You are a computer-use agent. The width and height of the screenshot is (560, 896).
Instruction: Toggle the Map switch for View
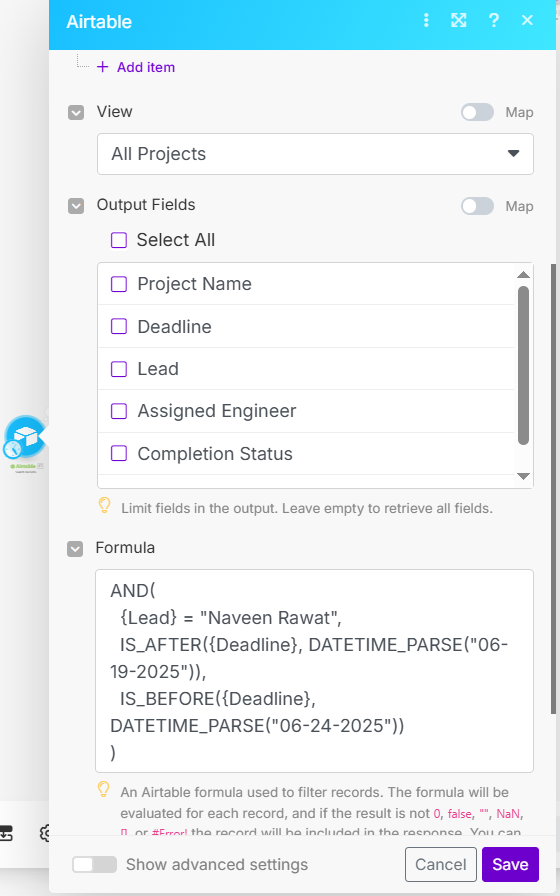477,112
